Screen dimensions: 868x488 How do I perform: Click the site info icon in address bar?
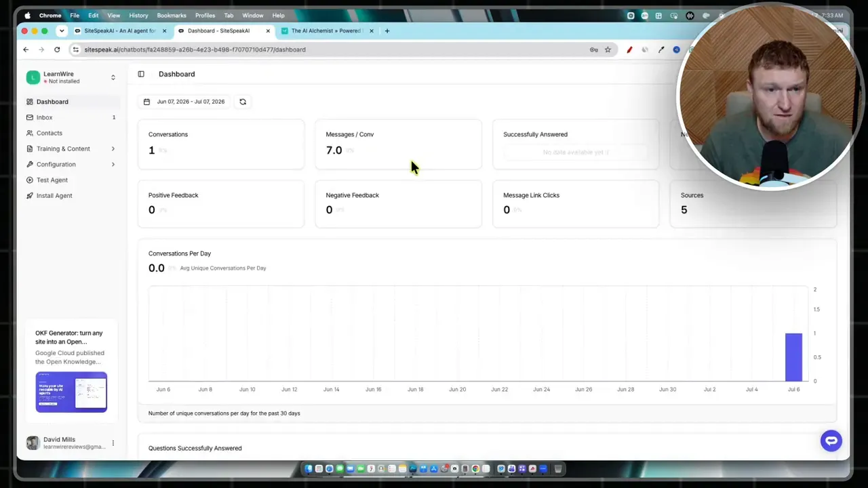(76, 49)
